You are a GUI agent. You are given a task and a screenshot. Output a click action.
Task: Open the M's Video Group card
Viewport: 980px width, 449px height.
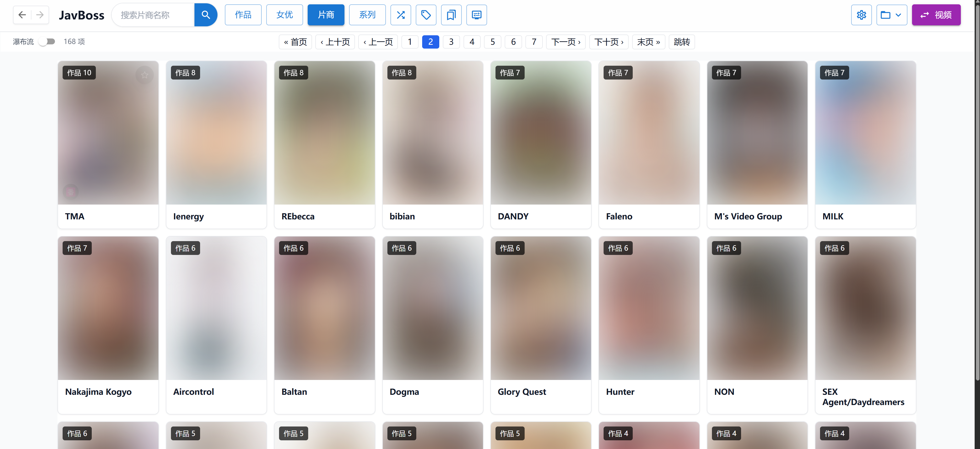[x=757, y=144]
